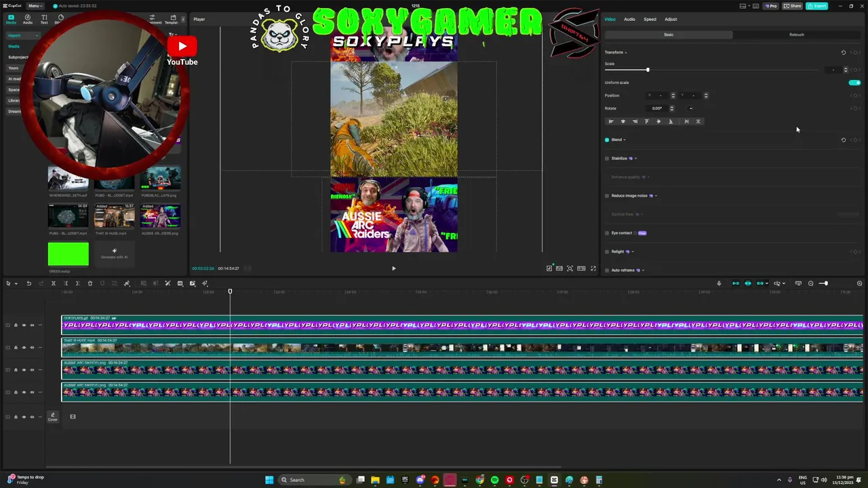Enter fullscreen player view

pyautogui.click(x=593, y=268)
